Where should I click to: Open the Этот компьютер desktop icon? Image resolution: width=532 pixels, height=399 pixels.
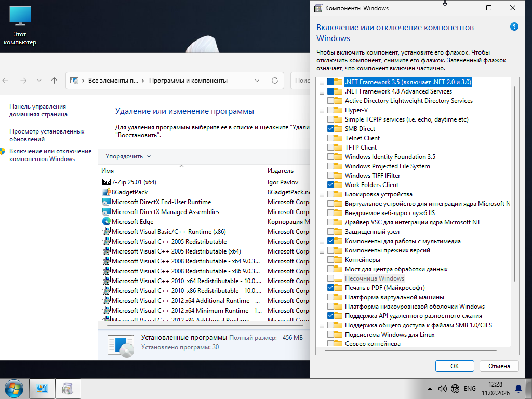tap(20, 26)
